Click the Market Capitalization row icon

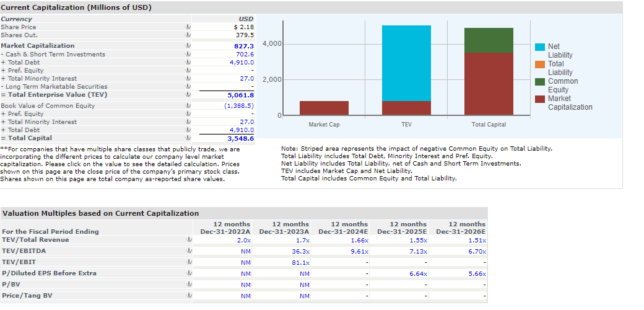188,46
